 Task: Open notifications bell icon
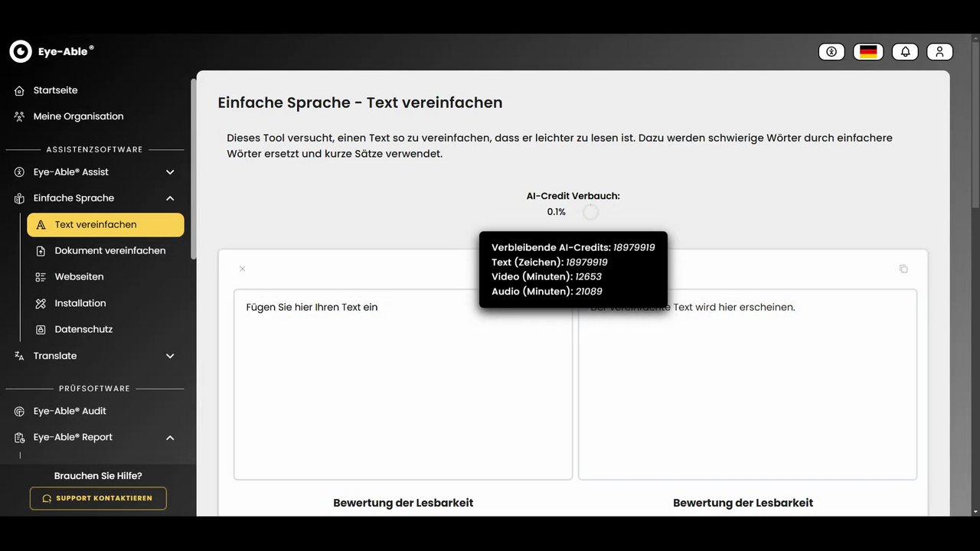click(905, 51)
